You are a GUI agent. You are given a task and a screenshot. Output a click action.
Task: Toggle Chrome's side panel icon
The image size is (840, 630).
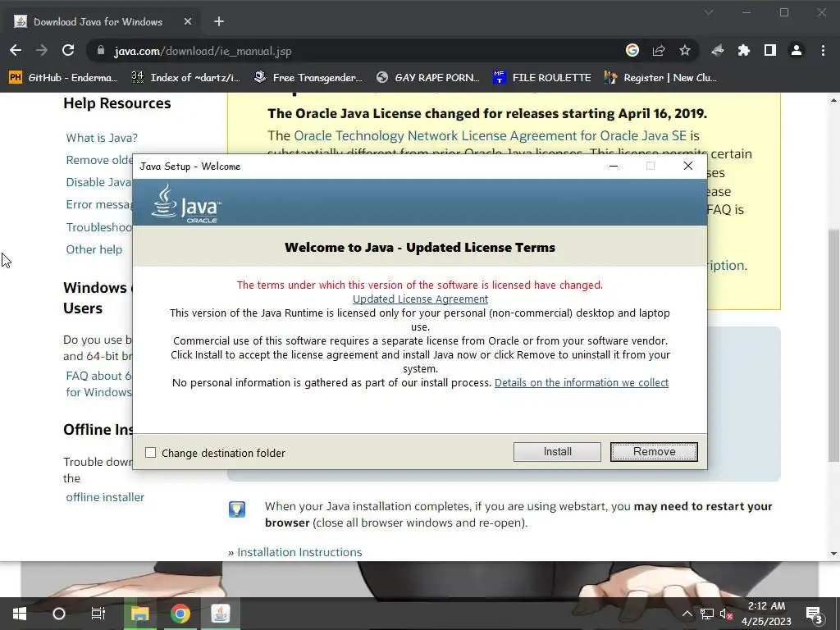pos(769,50)
